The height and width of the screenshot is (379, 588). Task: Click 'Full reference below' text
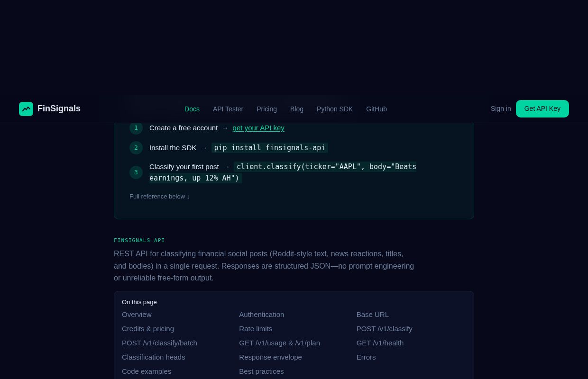(x=159, y=197)
